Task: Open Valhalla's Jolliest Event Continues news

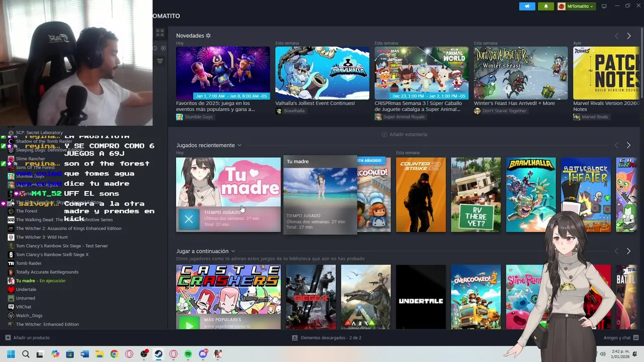Action: (x=322, y=73)
